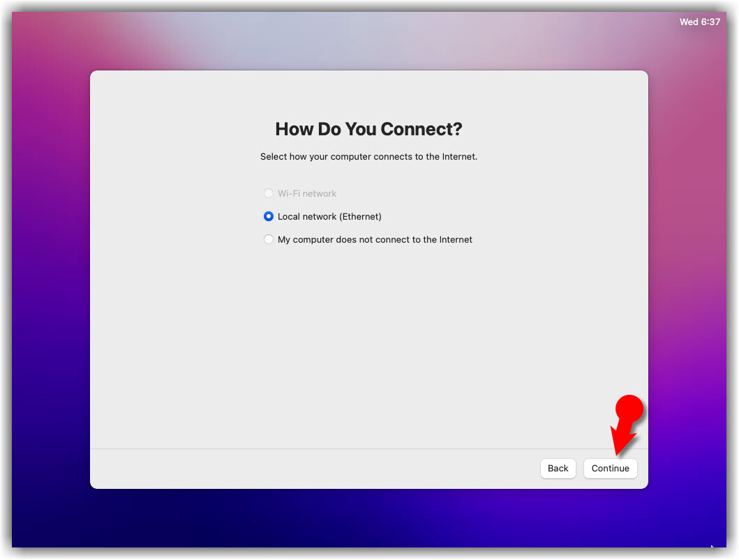
Task: Click the small mouse pointer in the desktop corner
Action: click(x=712, y=547)
